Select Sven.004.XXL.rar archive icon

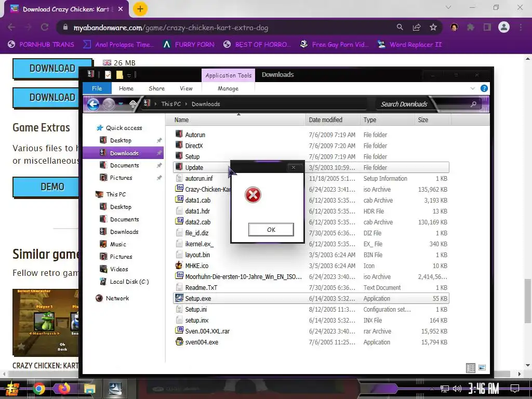[x=179, y=331]
